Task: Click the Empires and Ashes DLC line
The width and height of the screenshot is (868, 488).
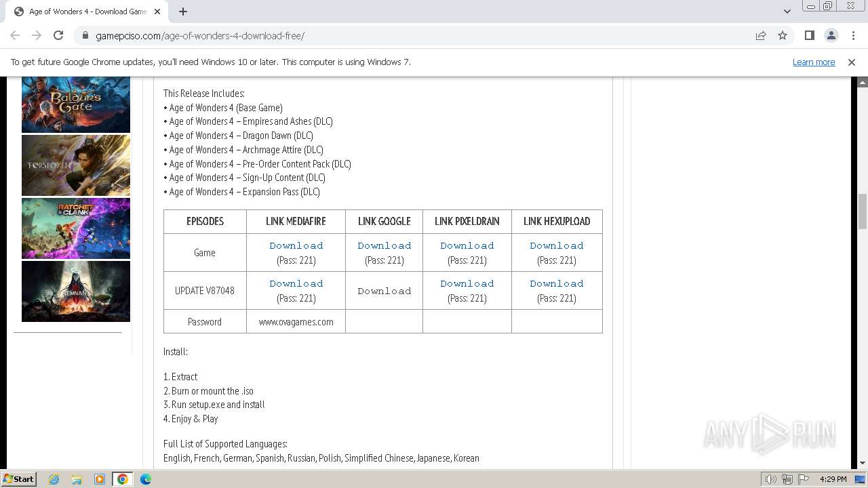Action: tap(248, 121)
